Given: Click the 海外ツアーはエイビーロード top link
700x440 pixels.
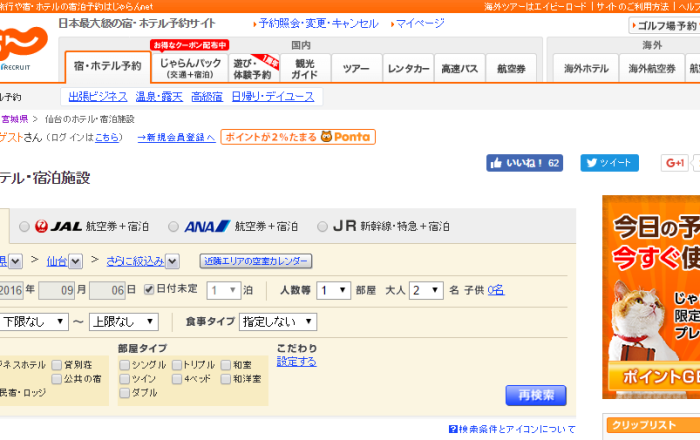Looking at the screenshot, I should coord(535,6).
